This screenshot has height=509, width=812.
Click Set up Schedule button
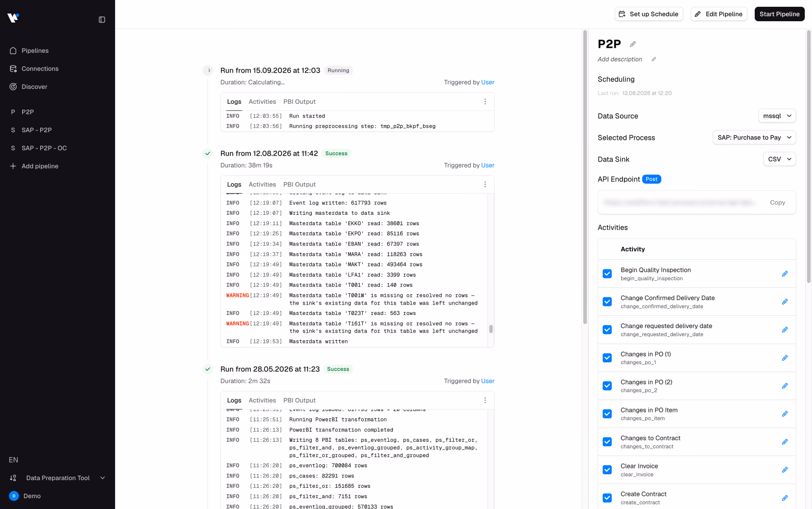click(x=649, y=14)
